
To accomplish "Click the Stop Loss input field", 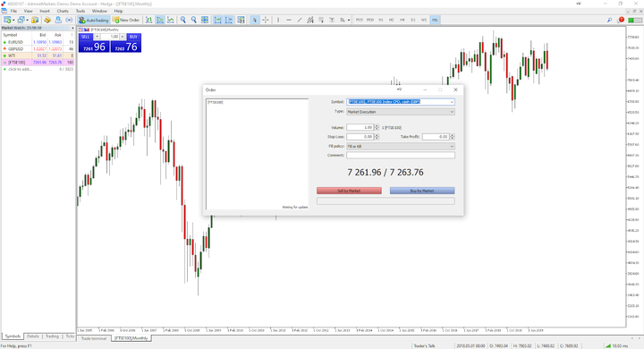I will tap(360, 137).
